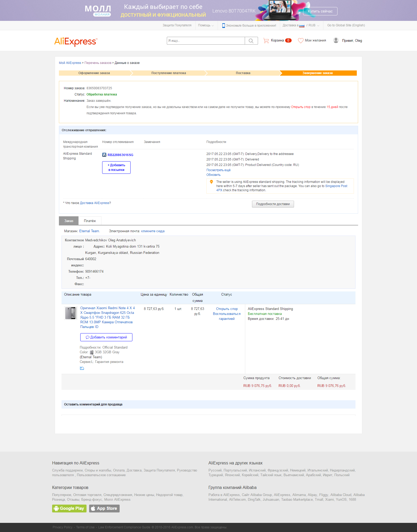Click the Привет, Oleg account greeting

click(x=352, y=41)
